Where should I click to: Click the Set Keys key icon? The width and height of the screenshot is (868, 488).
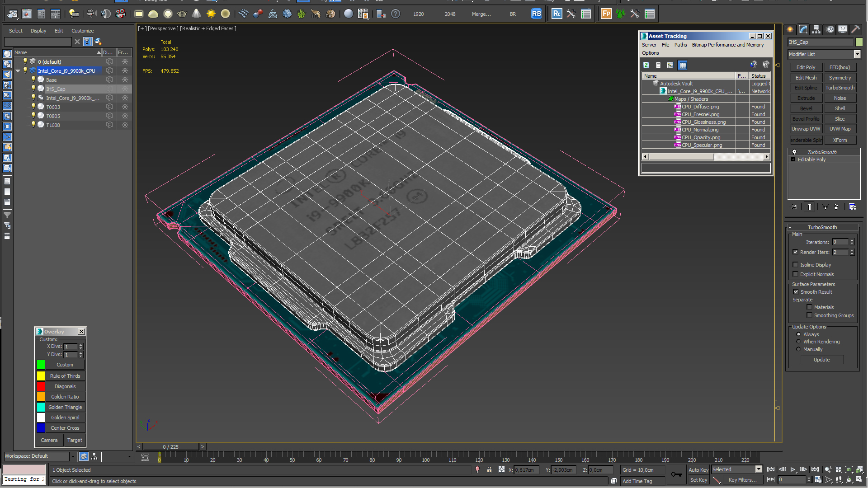pos(677,474)
